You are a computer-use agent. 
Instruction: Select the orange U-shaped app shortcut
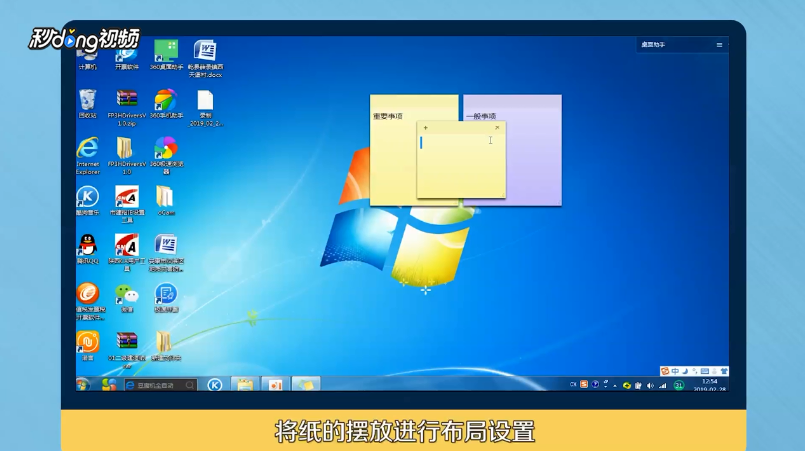point(88,346)
